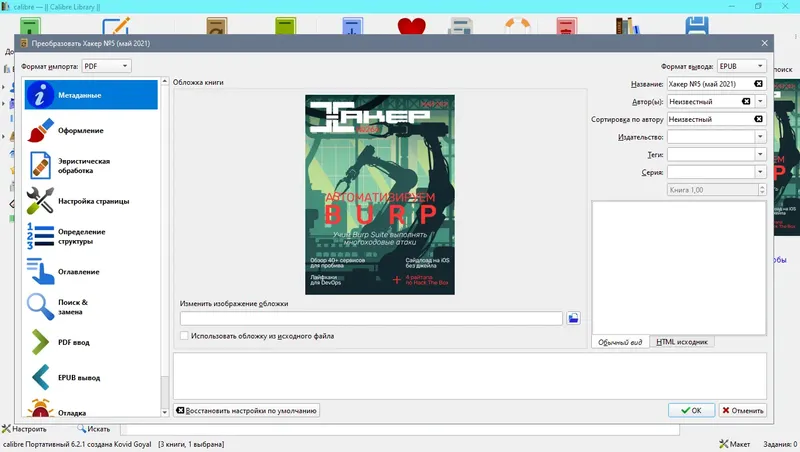Clear the Название field

point(759,84)
